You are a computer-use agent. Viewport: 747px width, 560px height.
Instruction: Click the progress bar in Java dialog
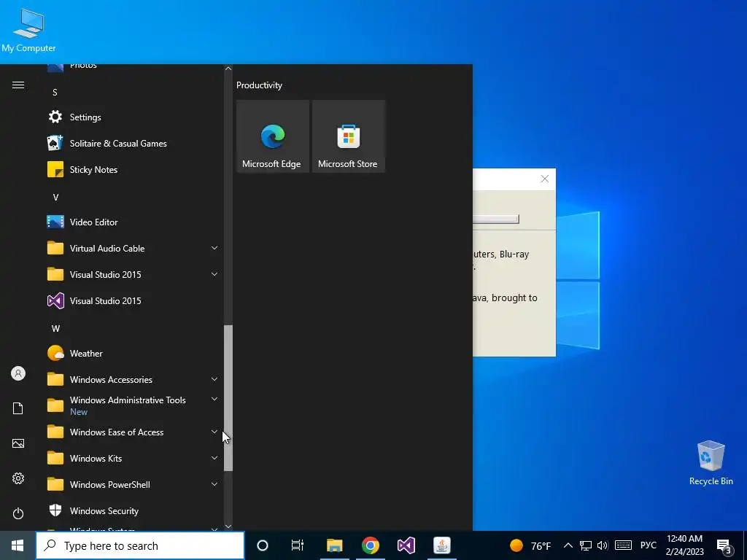click(495, 219)
